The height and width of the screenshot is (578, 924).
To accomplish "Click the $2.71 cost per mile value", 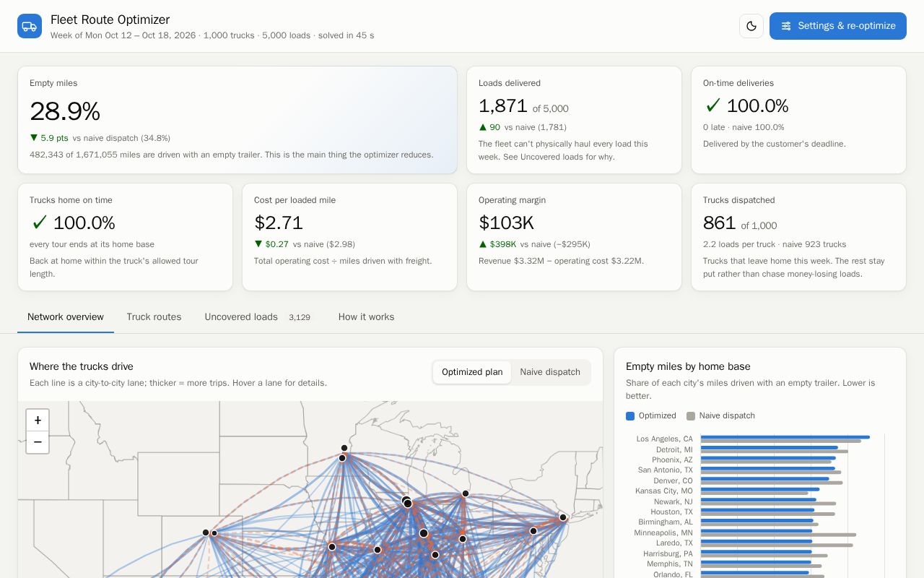I will tap(279, 223).
